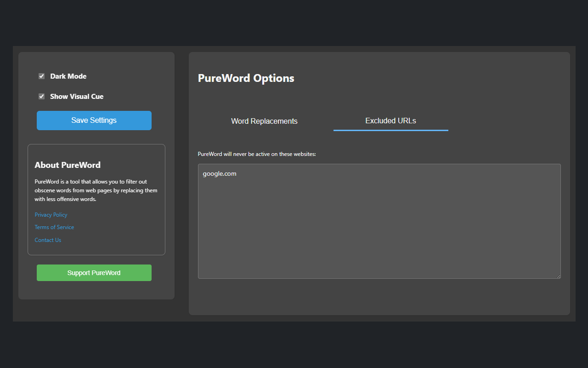Focus the excluded websites text area

[379, 221]
